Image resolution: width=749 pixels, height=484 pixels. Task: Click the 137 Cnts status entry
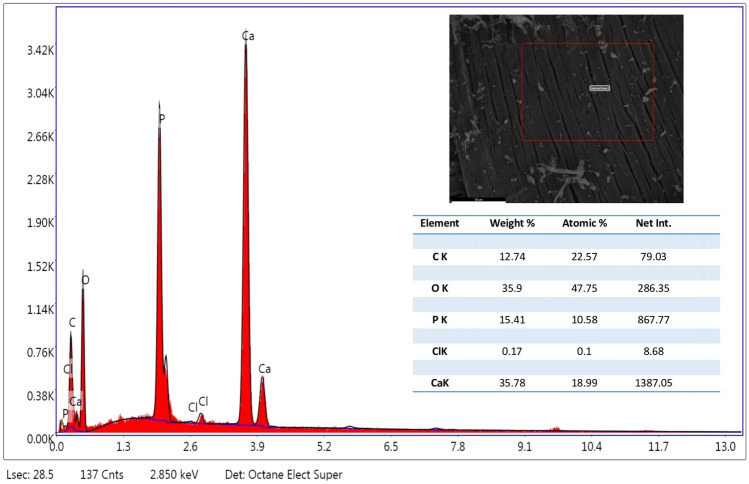click(102, 475)
